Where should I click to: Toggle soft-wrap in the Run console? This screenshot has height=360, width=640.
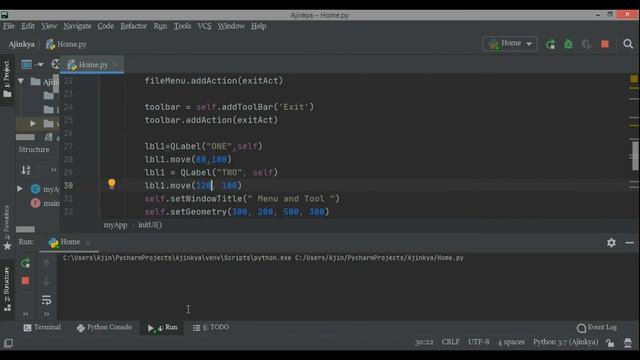point(46,300)
